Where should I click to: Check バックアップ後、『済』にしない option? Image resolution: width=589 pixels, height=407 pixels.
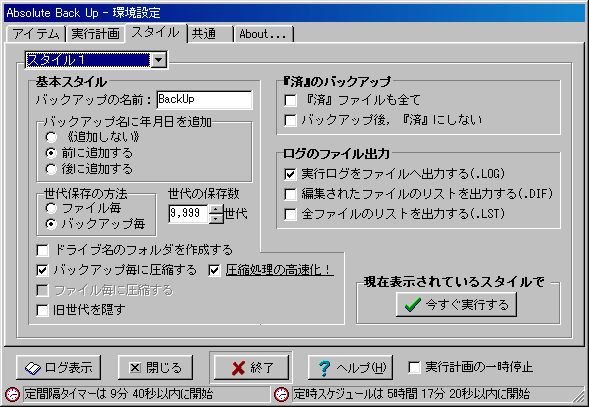[290, 120]
